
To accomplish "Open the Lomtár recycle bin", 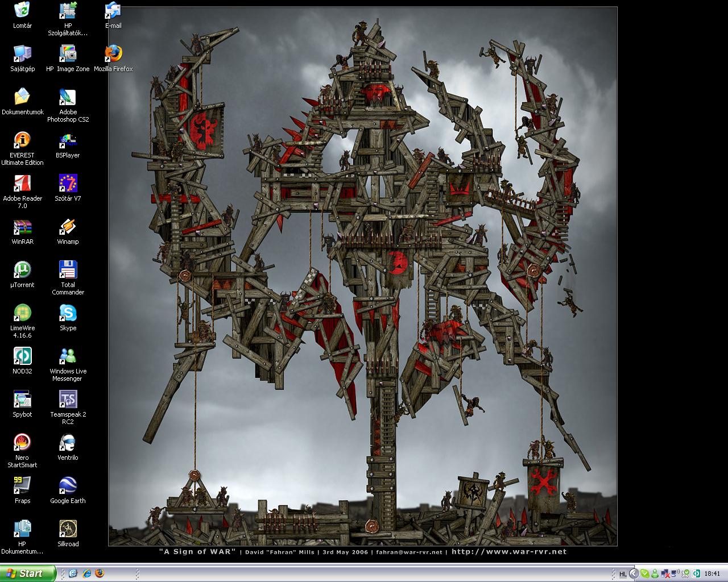I will (x=22, y=10).
